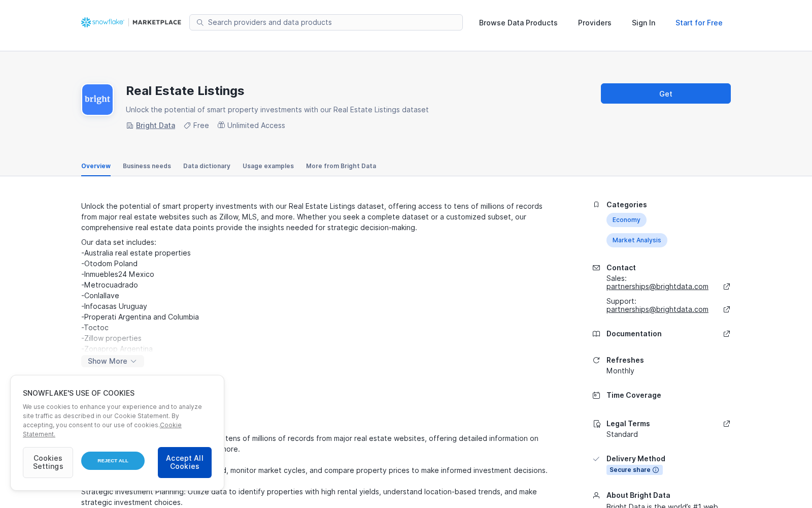Image resolution: width=812 pixels, height=508 pixels.
Task: Click the building icon beside Bright Data
Action: [130, 125]
